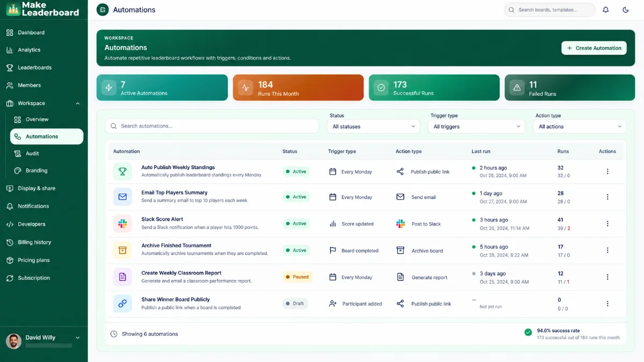Screen dimensions: 644x362
Task: Open actions menu for Email Top Players Summary
Action: pyautogui.click(x=608, y=197)
